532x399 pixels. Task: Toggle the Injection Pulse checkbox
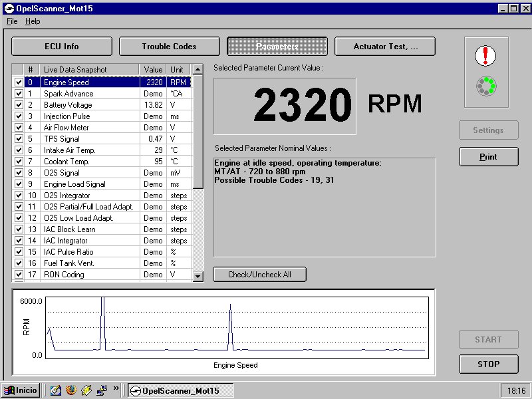tap(19, 116)
